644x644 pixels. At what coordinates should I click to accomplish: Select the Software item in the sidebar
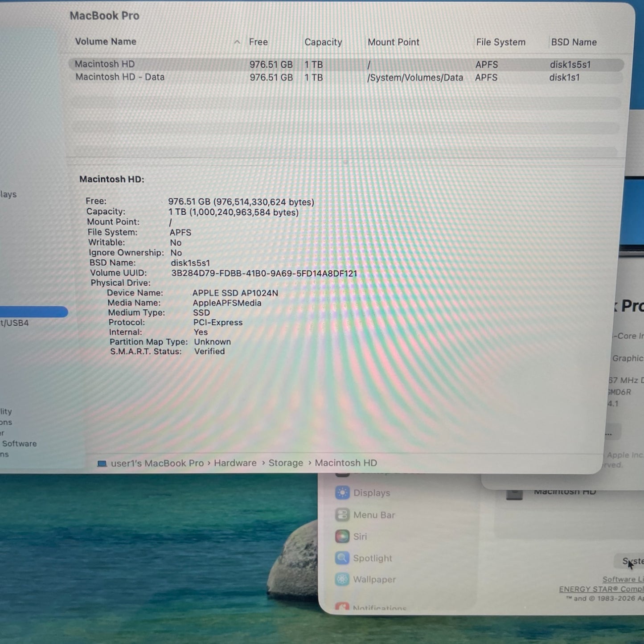pos(19,443)
